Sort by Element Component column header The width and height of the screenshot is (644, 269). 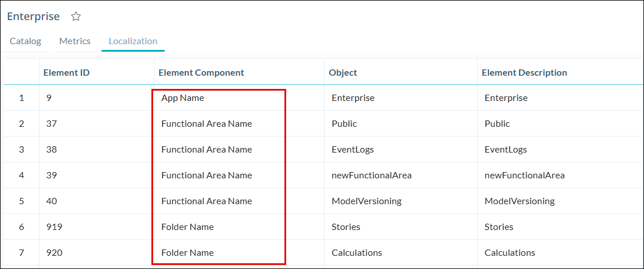201,73
